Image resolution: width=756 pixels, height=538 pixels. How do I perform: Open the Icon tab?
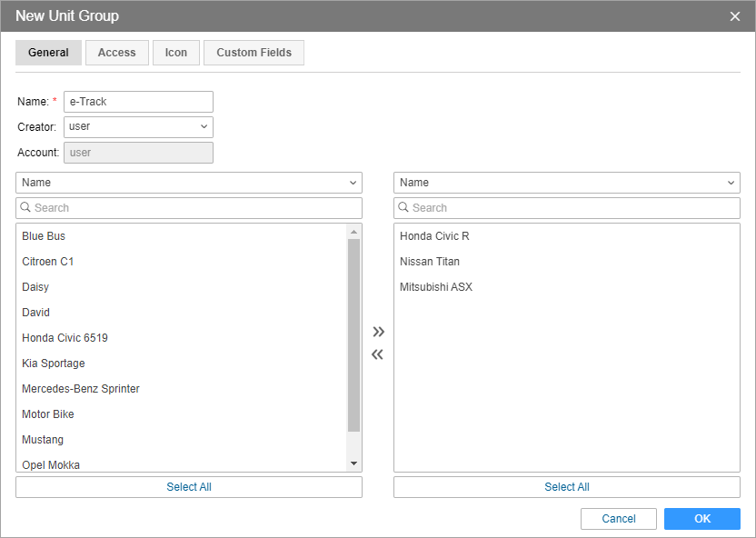pos(176,53)
